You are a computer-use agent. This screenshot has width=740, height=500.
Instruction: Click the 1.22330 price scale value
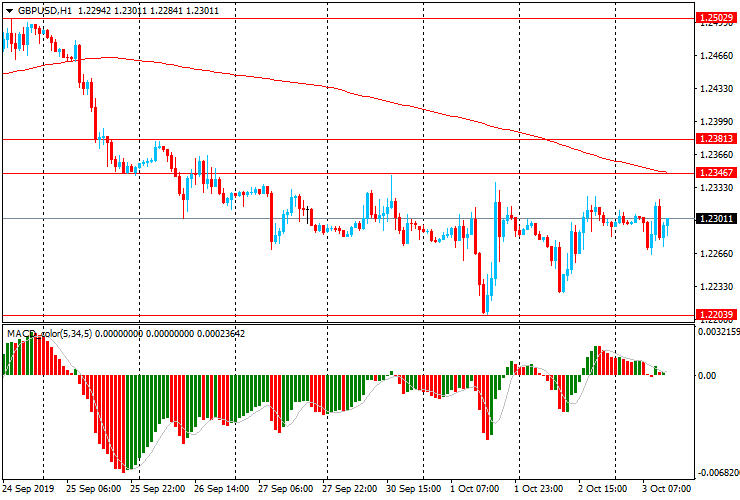[717, 287]
